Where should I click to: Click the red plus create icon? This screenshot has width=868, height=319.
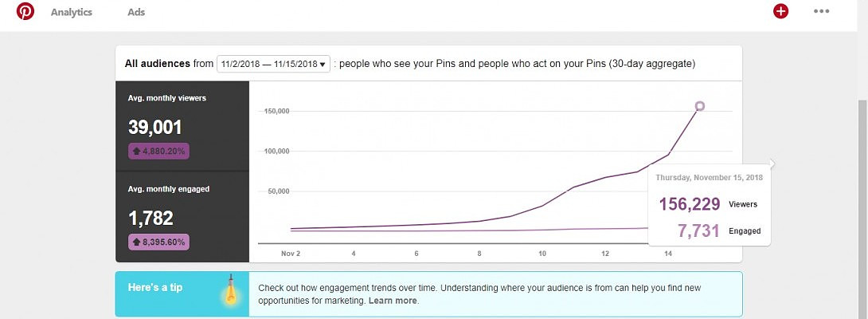pos(780,12)
